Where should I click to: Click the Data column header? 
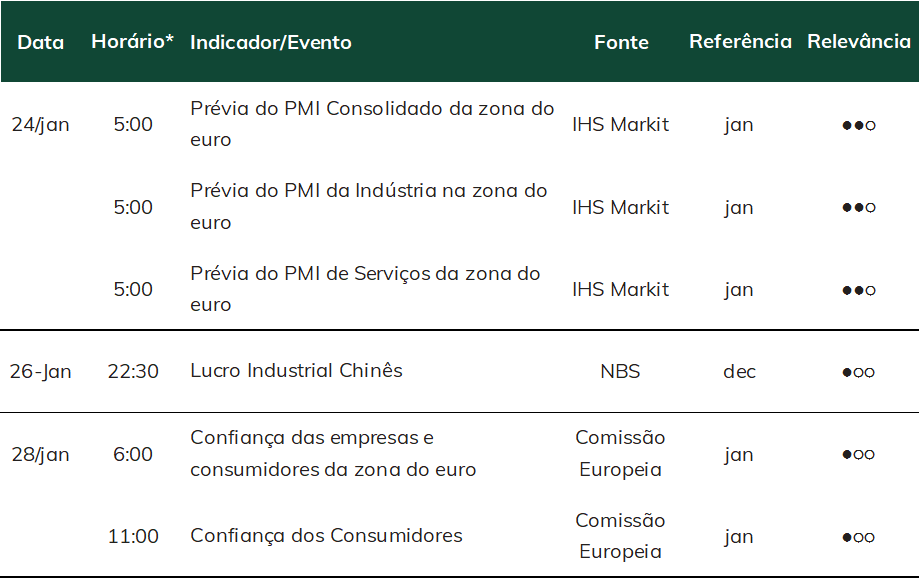click(x=40, y=42)
